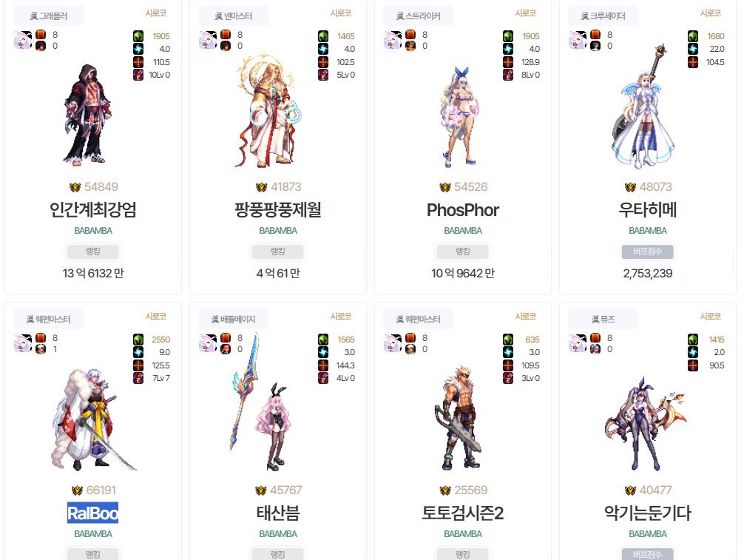Click the 시로코 server label on 크루세이더 card
Screen dimensions: 744x560
710,13
